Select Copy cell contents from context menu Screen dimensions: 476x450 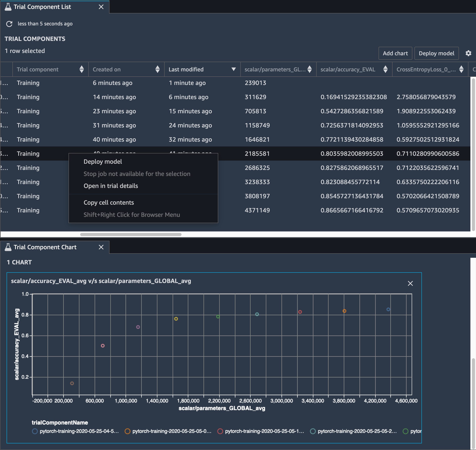click(108, 202)
